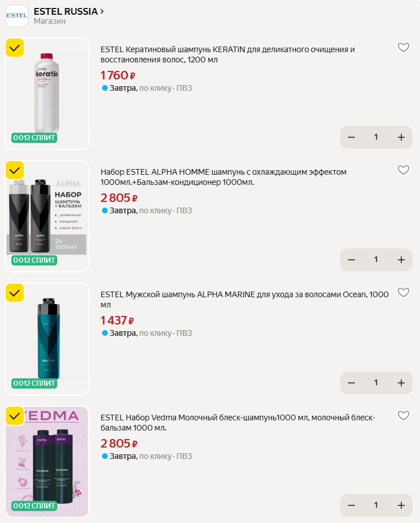
Task: Click the ALPHA MARINE shampoo product image
Action: pos(48,339)
